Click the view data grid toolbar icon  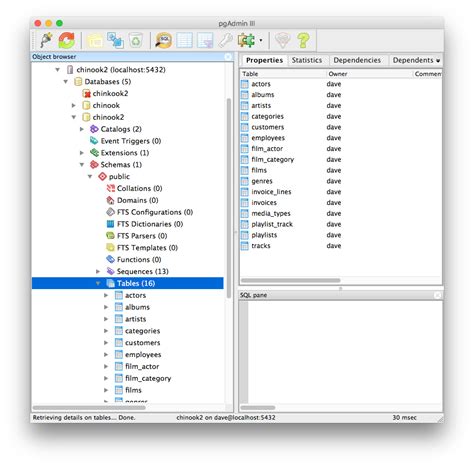click(x=184, y=40)
